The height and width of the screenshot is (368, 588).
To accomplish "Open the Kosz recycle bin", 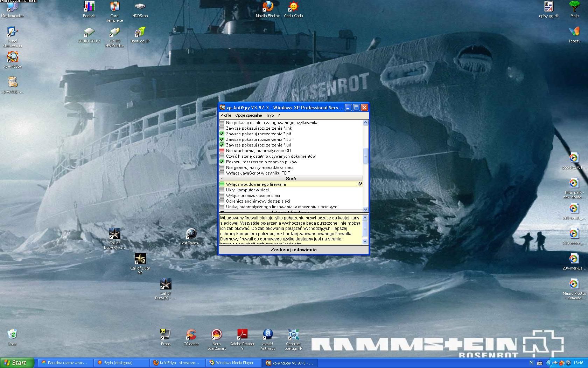I will tap(12, 338).
